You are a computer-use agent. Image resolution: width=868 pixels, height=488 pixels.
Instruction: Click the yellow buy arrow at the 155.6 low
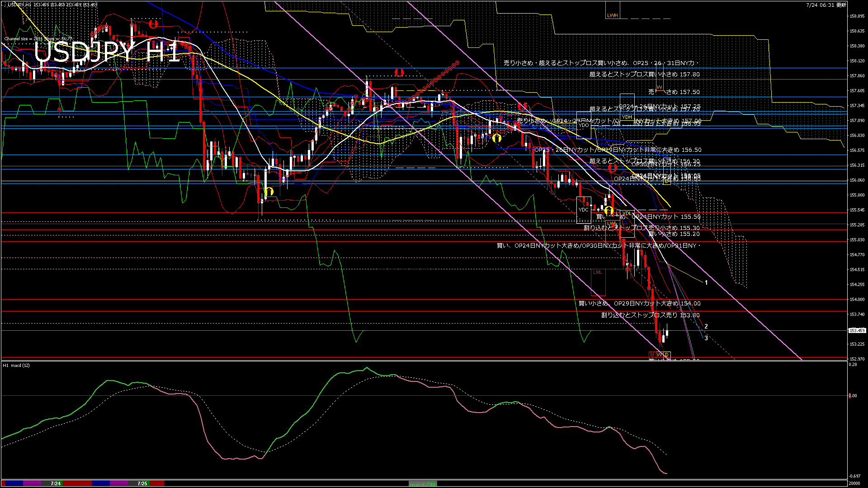[269, 192]
